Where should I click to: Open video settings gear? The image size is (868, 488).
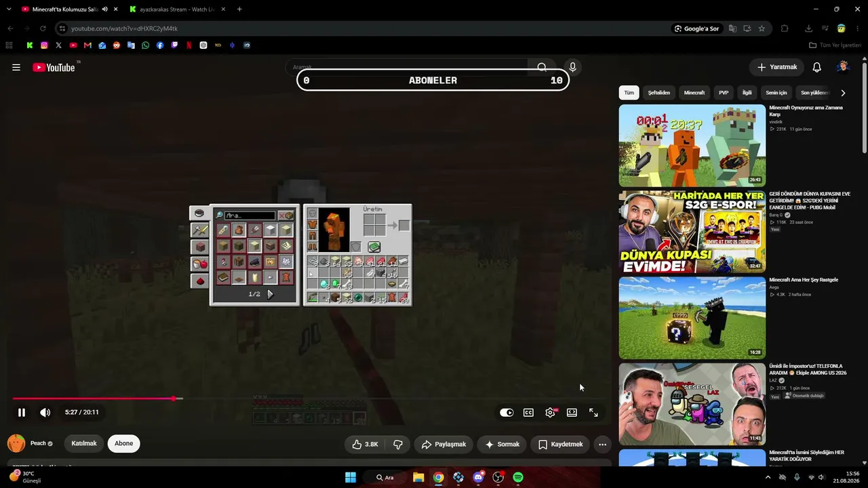[x=550, y=412]
